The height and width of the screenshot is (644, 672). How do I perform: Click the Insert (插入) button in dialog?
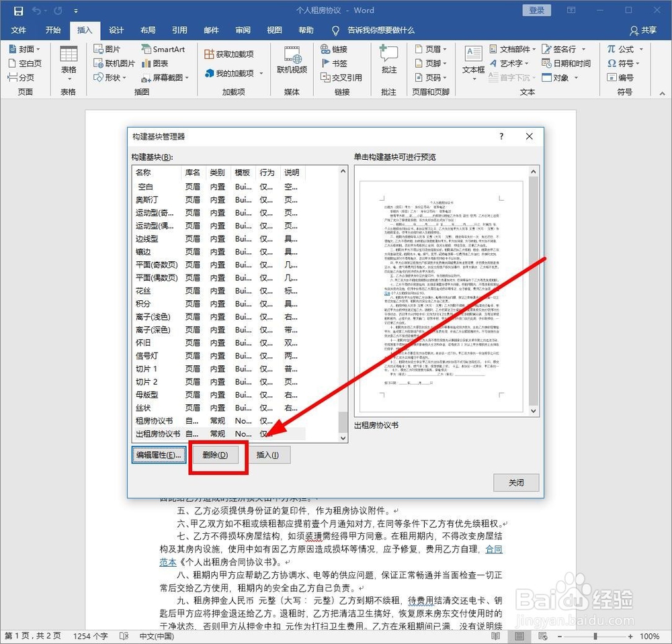point(267,455)
